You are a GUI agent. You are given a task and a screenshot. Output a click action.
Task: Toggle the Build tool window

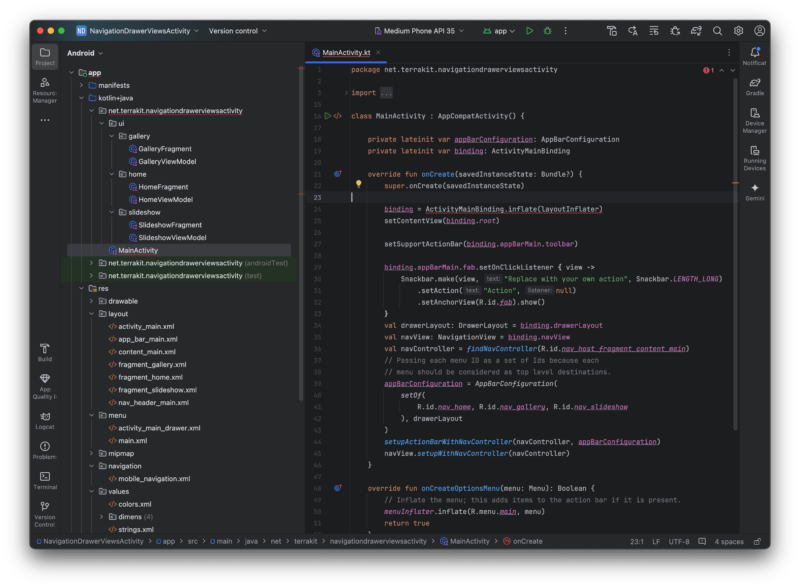pyautogui.click(x=45, y=350)
